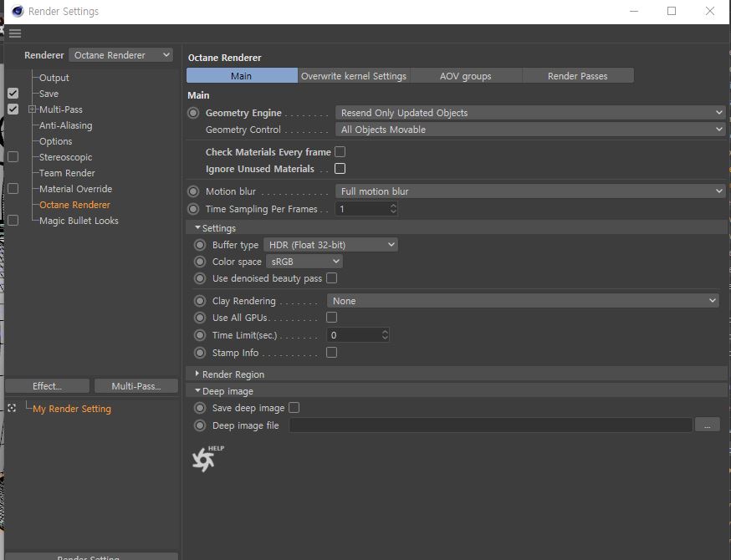
Task: Open the Color space dropdown
Action: click(x=304, y=262)
